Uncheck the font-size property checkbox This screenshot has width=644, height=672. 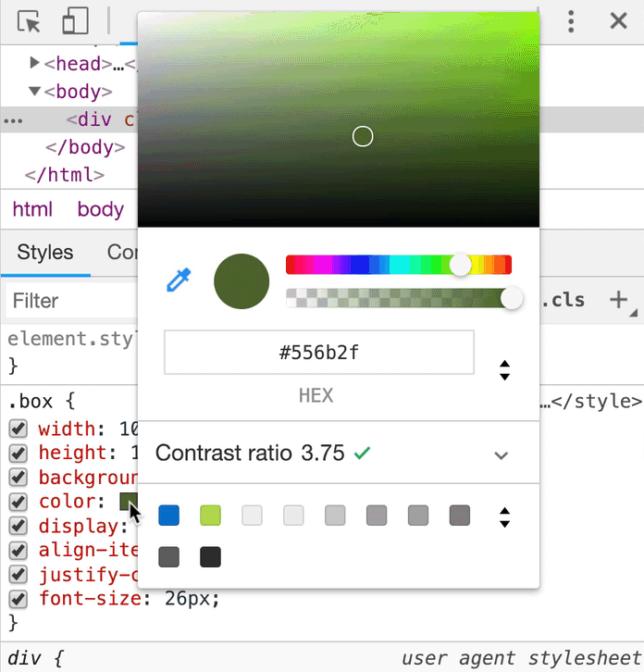18,598
